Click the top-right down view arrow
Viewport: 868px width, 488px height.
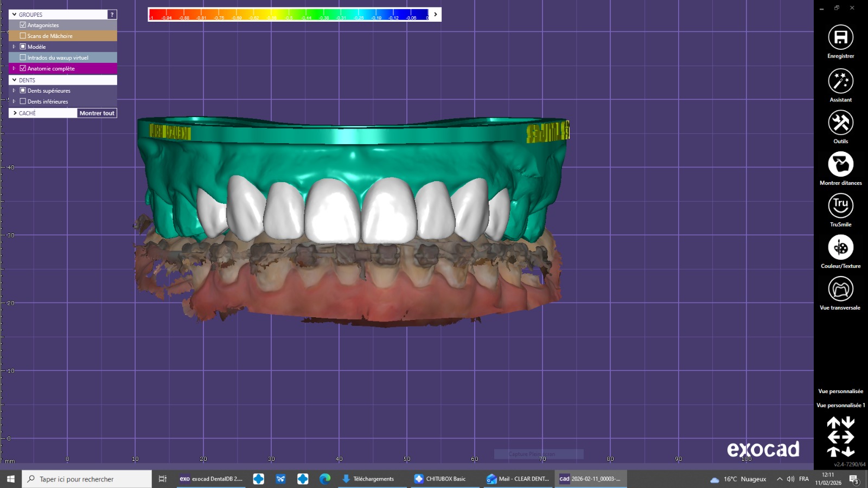[x=848, y=422]
